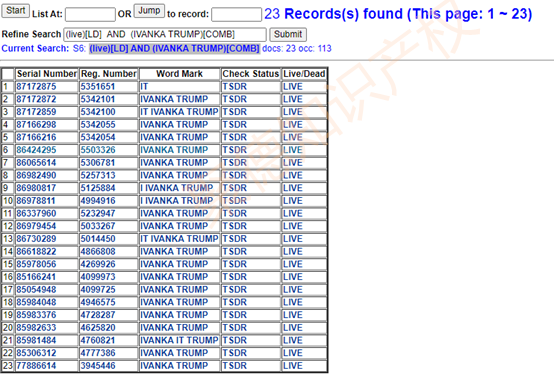Screen dimensions: 554x377
Task: Open registration number 3945446 link
Action: pyautogui.click(x=98, y=366)
